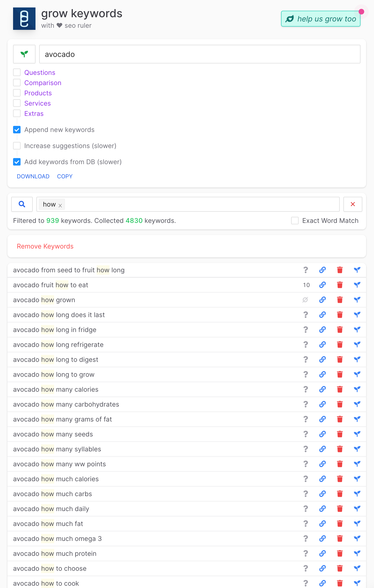Click the DOWNLOAD link
Image resolution: width=374 pixels, height=588 pixels.
[x=33, y=176]
